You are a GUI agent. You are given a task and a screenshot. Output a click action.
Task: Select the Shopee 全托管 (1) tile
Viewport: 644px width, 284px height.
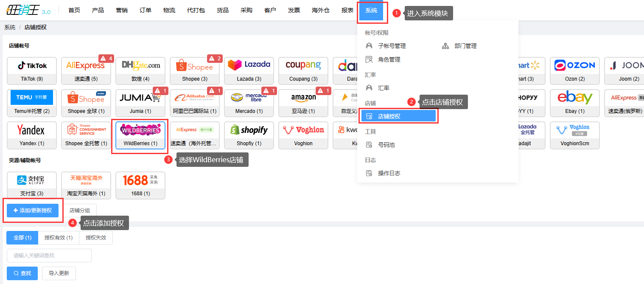point(86,135)
